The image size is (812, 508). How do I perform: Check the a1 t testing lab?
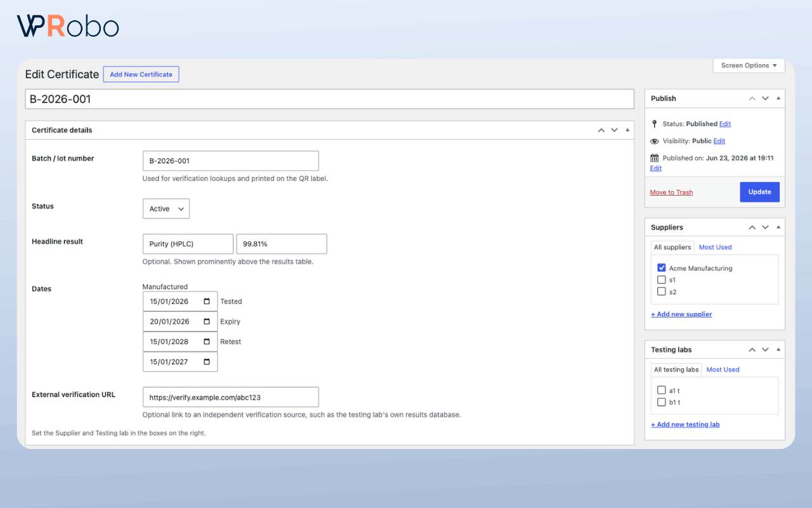pos(662,391)
